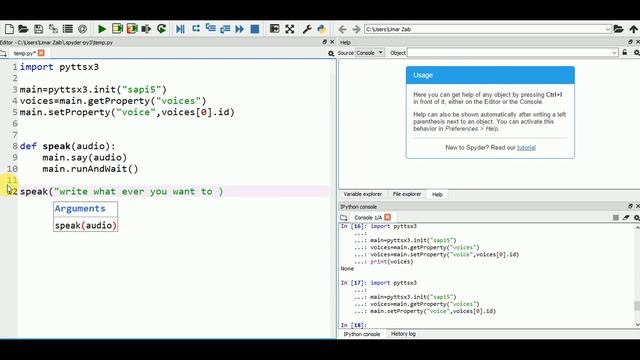This screenshot has height=360, width=640.
Task: Open the Source Console dropdown
Action: pyautogui.click(x=370, y=53)
